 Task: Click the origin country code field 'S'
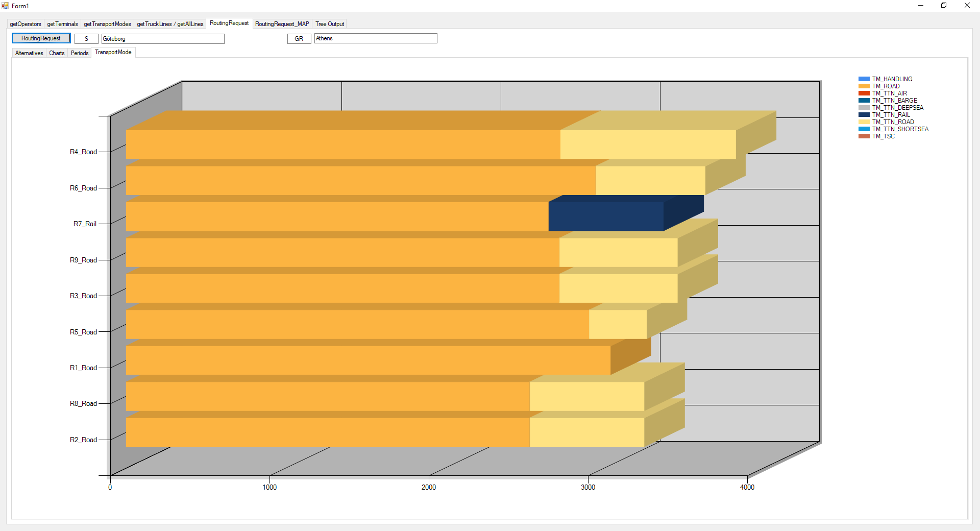click(86, 39)
